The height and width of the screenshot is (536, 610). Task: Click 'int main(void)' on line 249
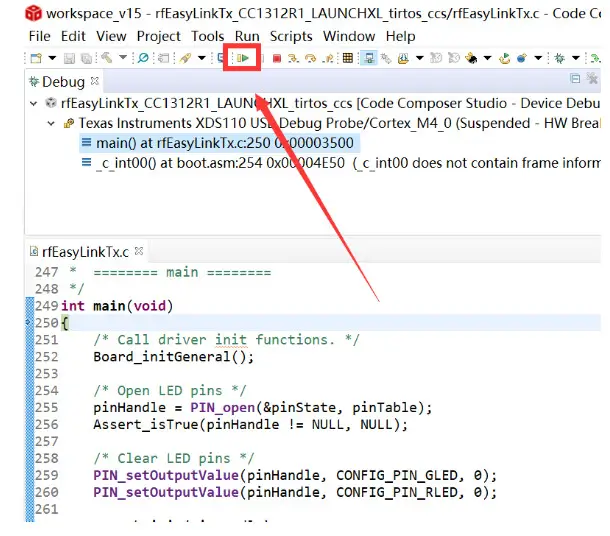coord(117,306)
